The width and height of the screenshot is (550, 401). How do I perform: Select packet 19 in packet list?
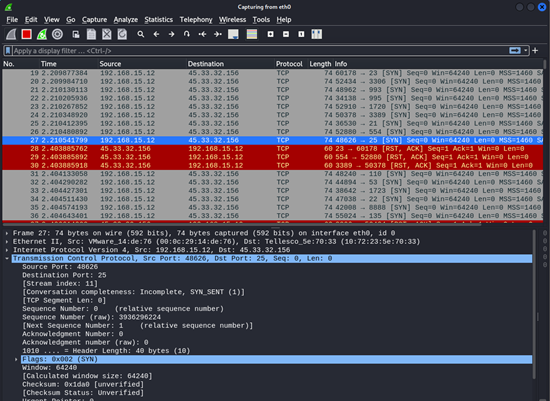(273, 73)
